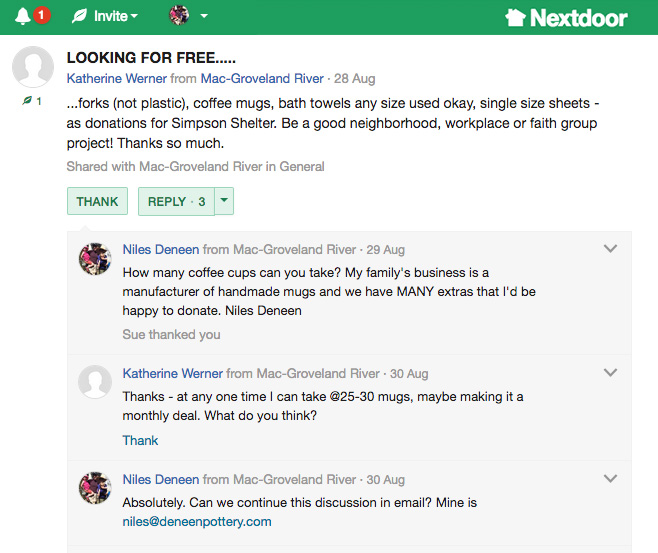This screenshot has width=658, height=553.
Task: Click Thank link under Katherine's reply
Action: (x=140, y=440)
